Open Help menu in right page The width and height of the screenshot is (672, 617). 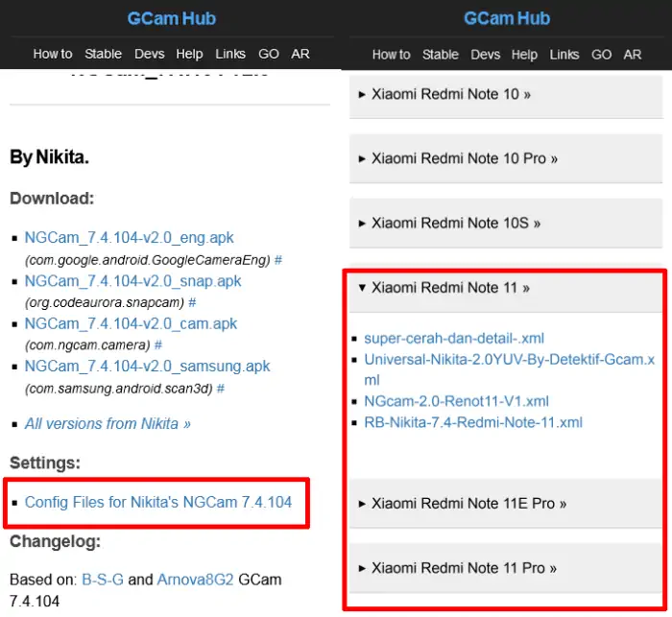point(524,55)
